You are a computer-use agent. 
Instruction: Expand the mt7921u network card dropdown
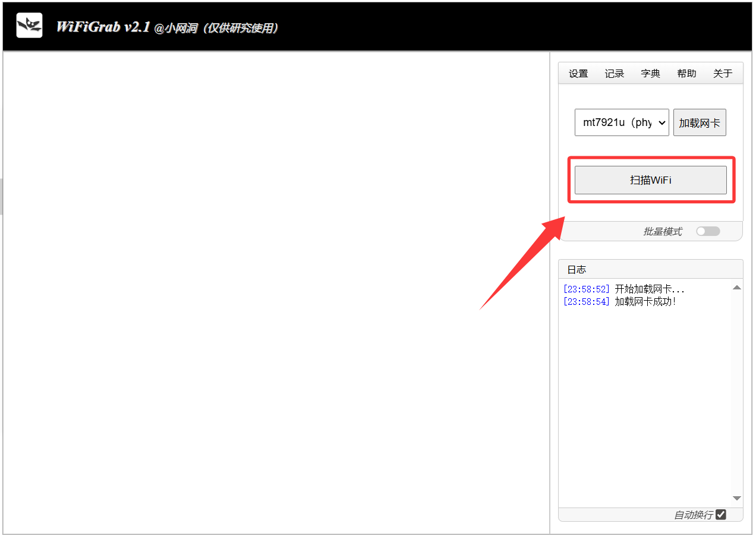(x=622, y=122)
